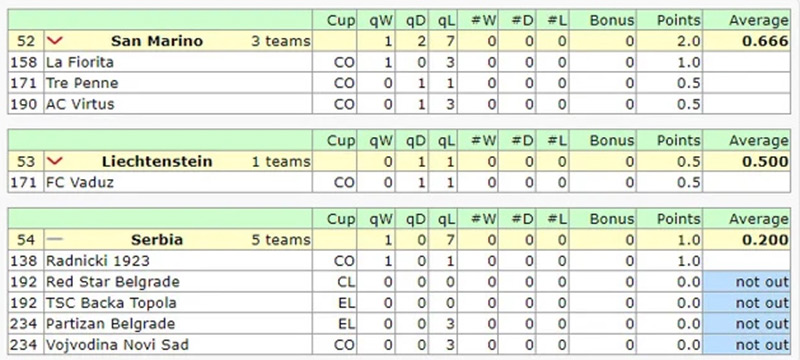The height and width of the screenshot is (360, 800).
Task: Open the Liechtenstein country heading
Action: click(157, 162)
